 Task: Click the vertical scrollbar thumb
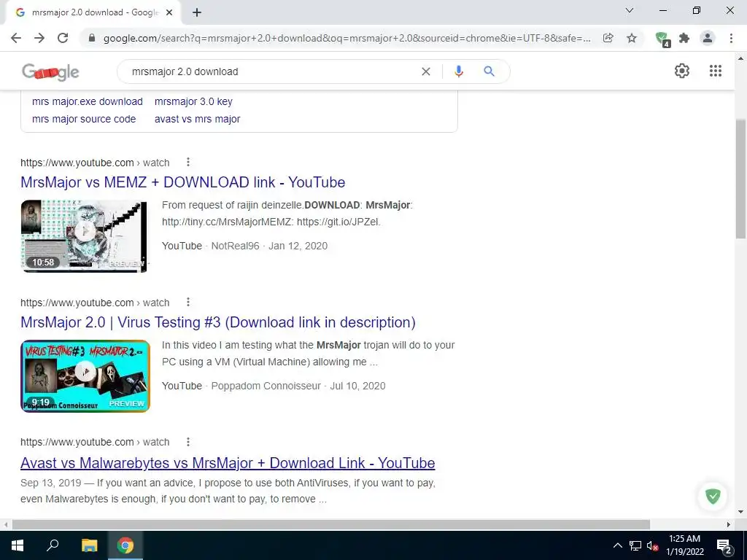click(740, 179)
